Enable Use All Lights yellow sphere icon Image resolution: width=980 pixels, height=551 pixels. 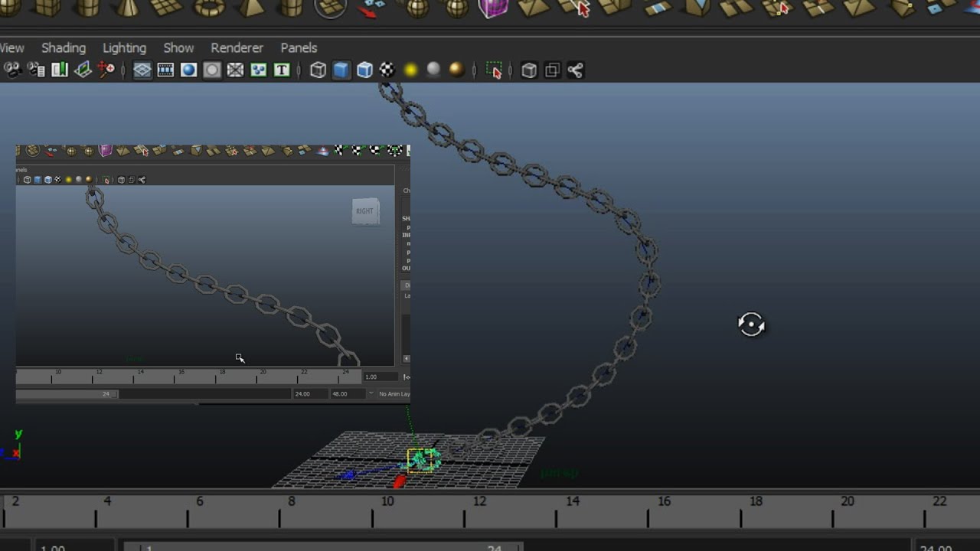coord(410,70)
